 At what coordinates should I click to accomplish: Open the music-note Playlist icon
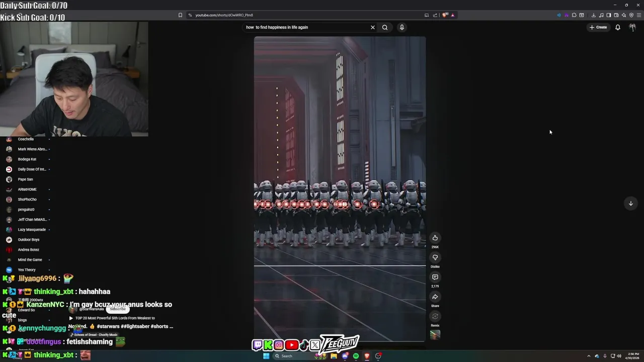point(601,15)
